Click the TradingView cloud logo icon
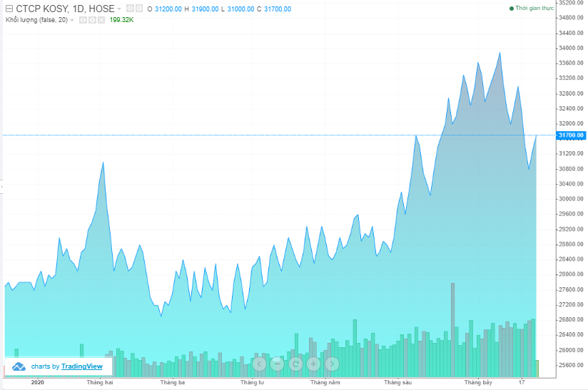Viewport: 588px width, 390px height. click(19, 366)
